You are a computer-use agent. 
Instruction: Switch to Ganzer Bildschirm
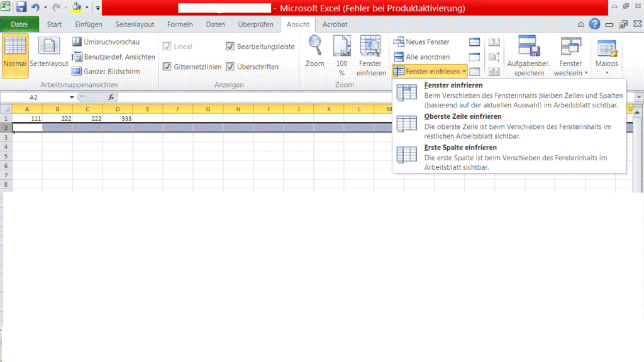106,72
